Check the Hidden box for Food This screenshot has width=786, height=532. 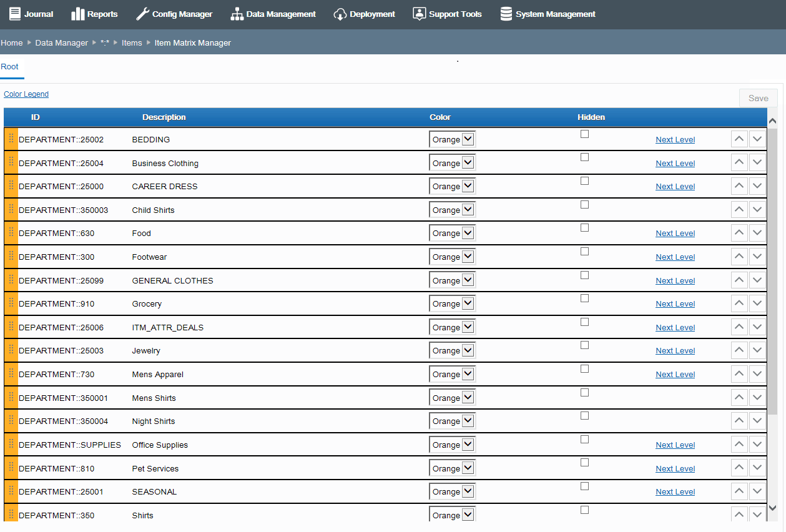point(584,227)
